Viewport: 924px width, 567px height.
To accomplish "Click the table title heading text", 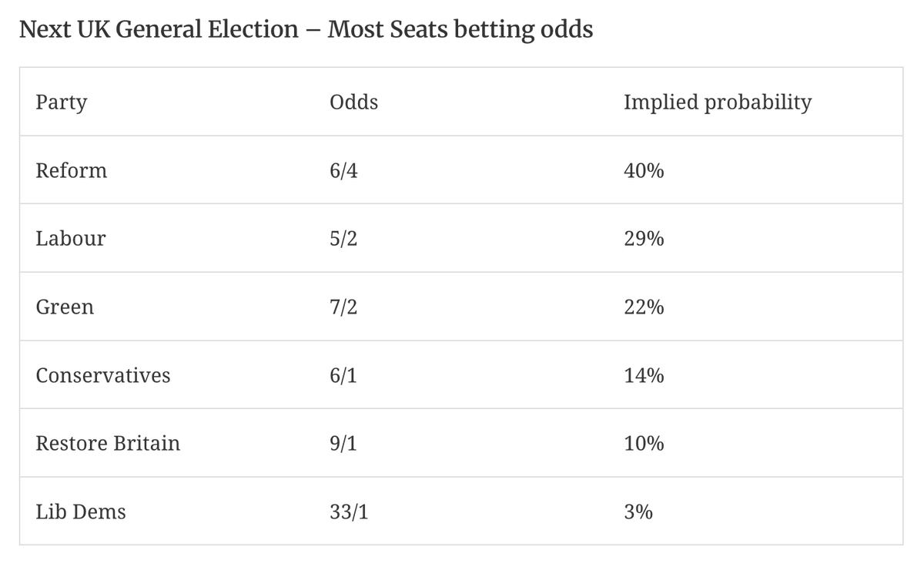I will [306, 30].
